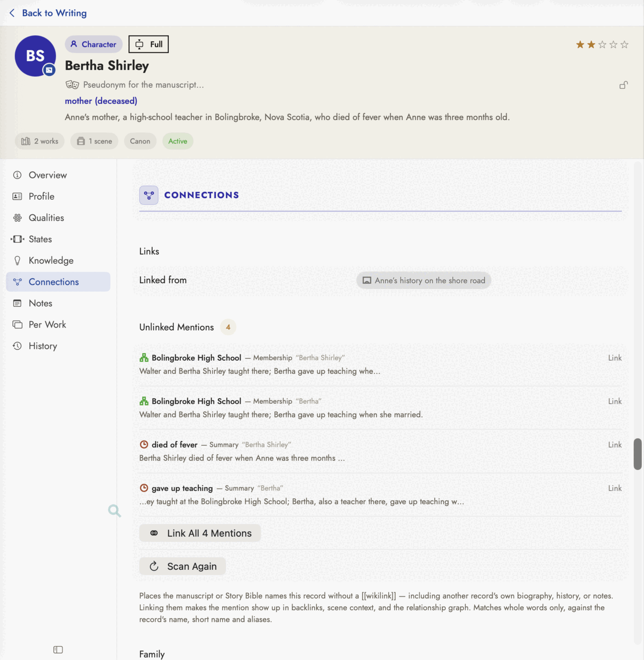Click the Active status chip
644x660 pixels.
(x=178, y=141)
